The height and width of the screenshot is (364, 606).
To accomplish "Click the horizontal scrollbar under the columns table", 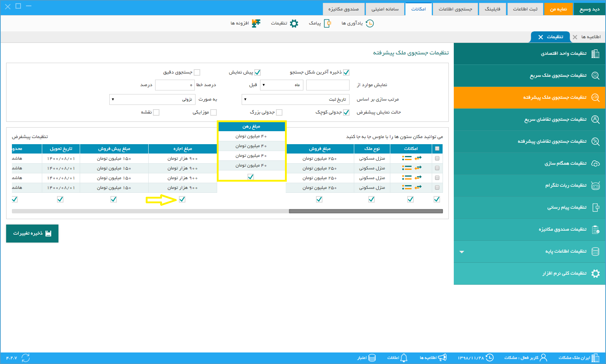I will (x=227, y=211).
